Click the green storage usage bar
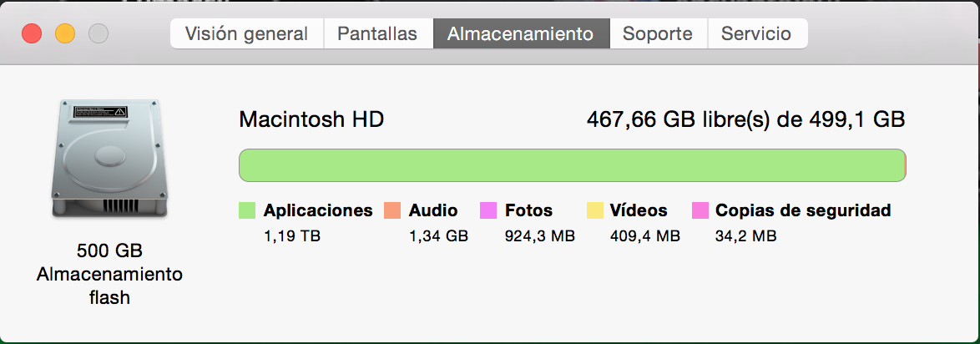This screenshot has height=344, width=980. (x=572, y=164)
